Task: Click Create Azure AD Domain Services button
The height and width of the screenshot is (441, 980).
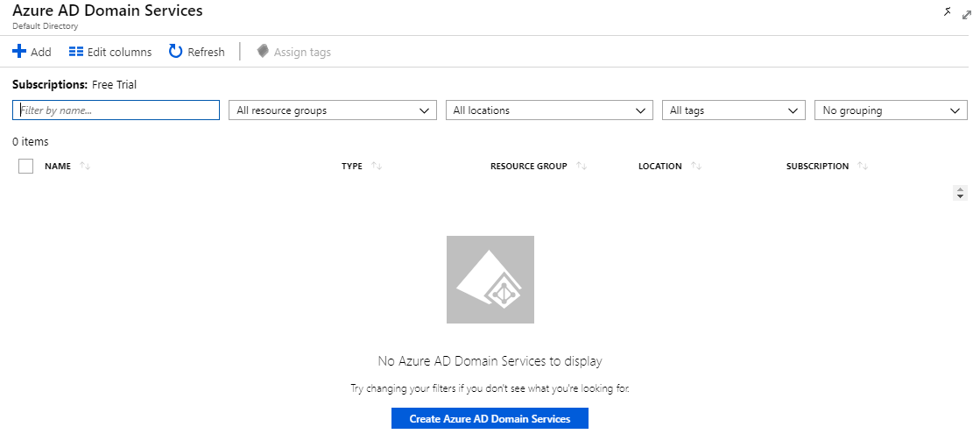Action: coord(490,418)
